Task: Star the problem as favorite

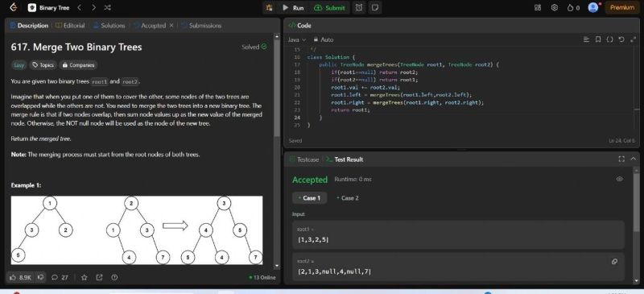Action: 85,278
